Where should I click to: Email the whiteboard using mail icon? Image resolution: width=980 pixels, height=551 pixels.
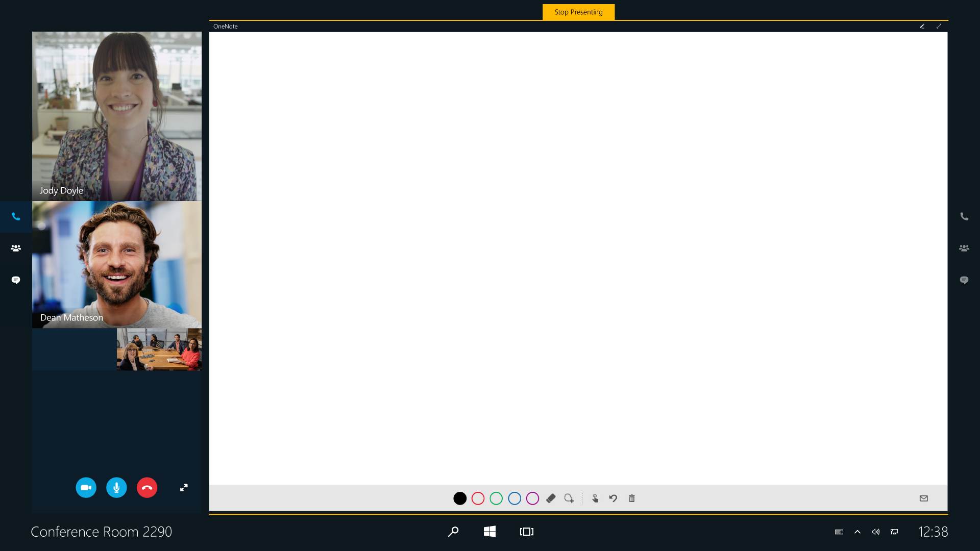pyautogui.click(x=924, y=498)
